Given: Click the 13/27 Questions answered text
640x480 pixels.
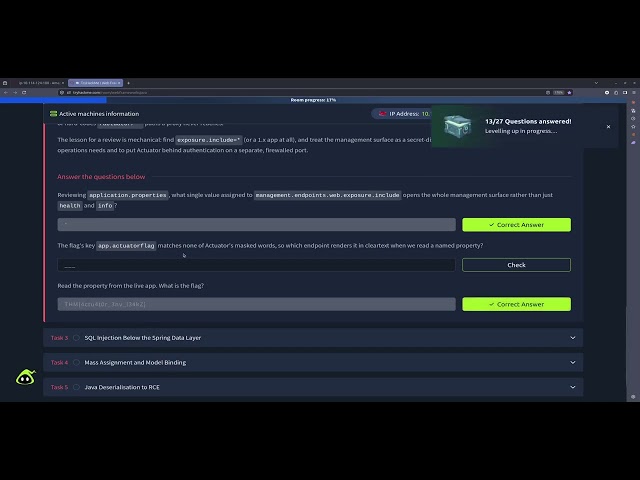Looking at the screenshot, I should coord(528,121).
